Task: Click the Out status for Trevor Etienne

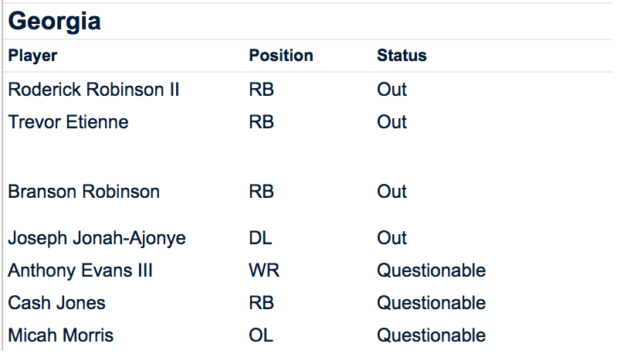Action: pos(391,122)
